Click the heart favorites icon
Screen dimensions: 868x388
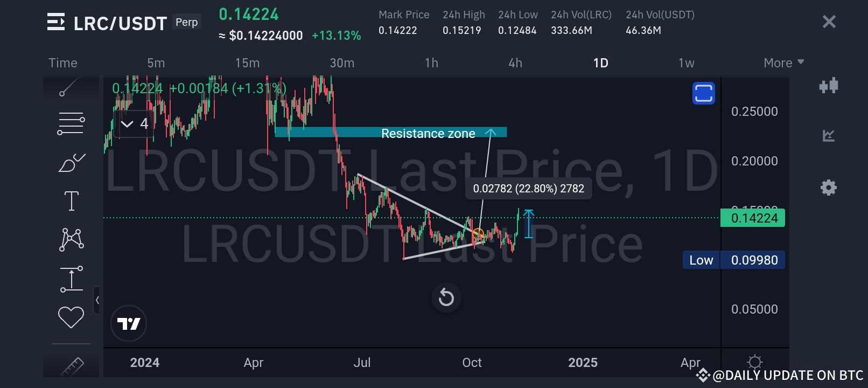pos(71,317)
